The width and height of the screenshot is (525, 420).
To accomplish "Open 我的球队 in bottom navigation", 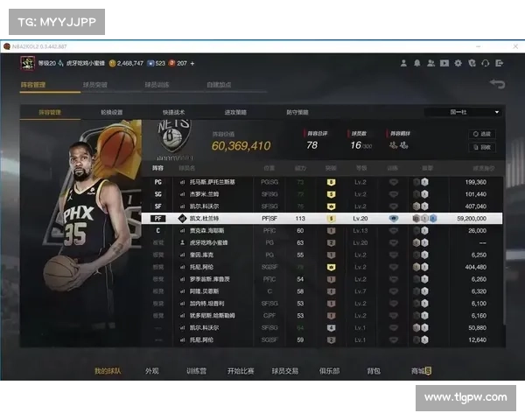I will coord(108,371).
